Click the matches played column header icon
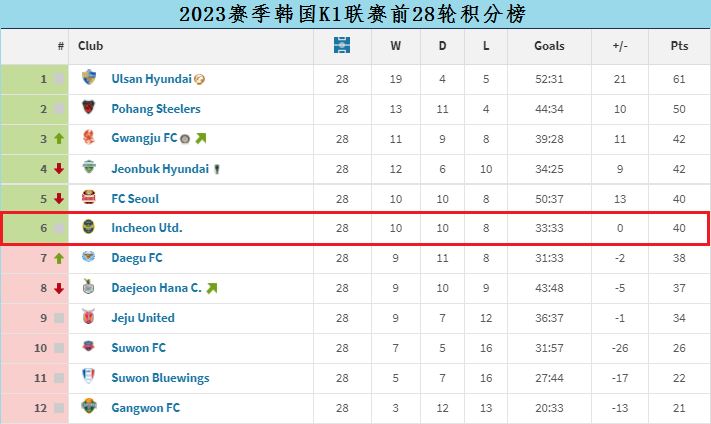Screen dimensions: 711x424 tap(342, 45)
